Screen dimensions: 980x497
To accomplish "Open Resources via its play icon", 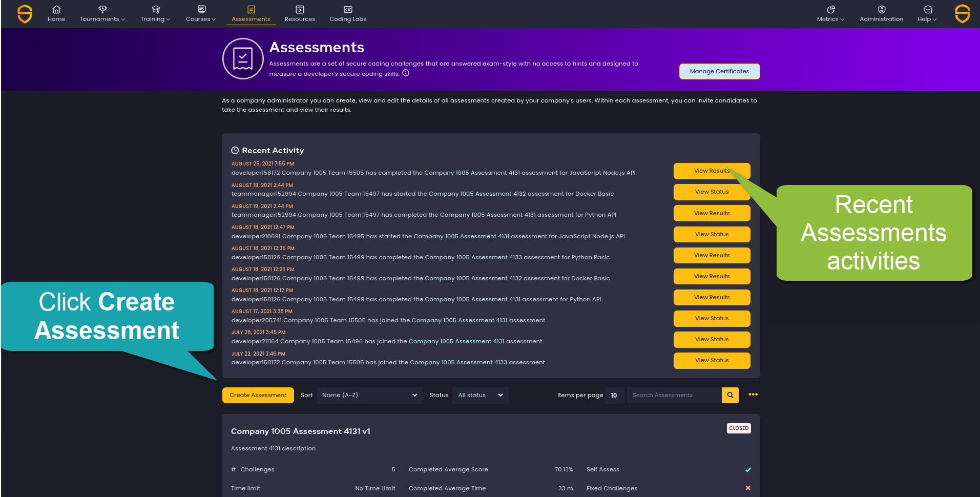I will coord(300,9).
